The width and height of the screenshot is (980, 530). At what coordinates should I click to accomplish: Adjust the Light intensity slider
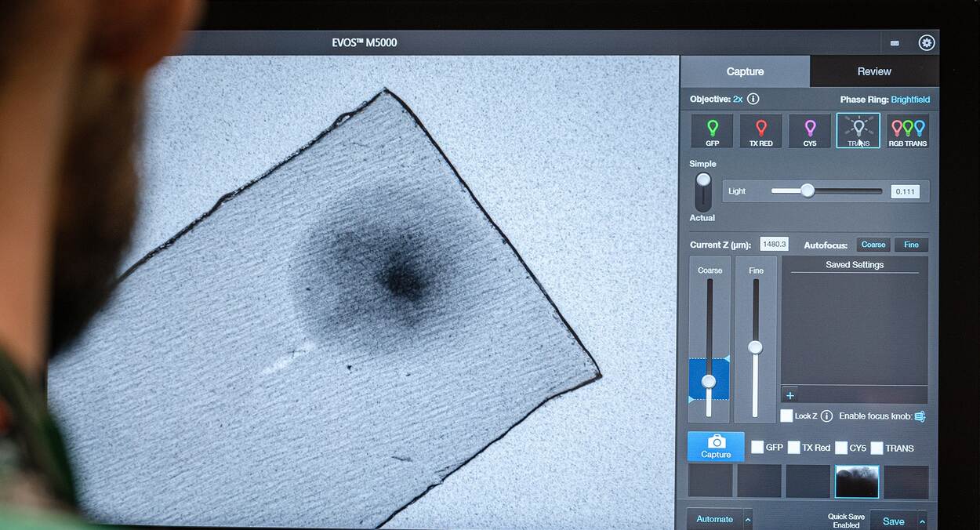click(808, 191)
